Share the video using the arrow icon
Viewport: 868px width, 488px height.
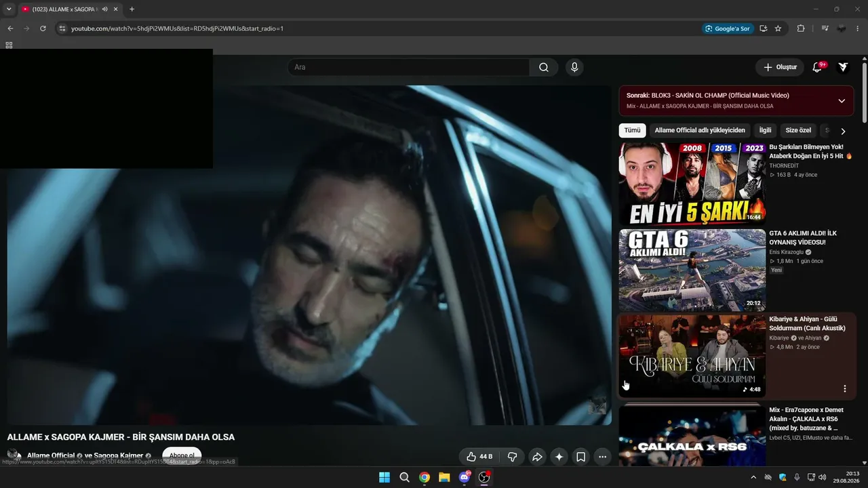537,457
